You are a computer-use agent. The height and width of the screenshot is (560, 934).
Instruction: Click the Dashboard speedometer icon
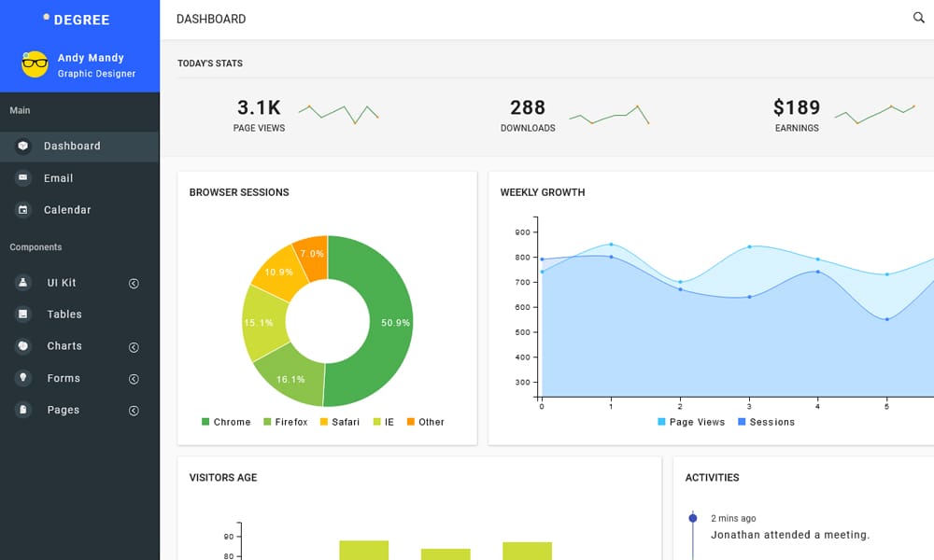point(21,146)
